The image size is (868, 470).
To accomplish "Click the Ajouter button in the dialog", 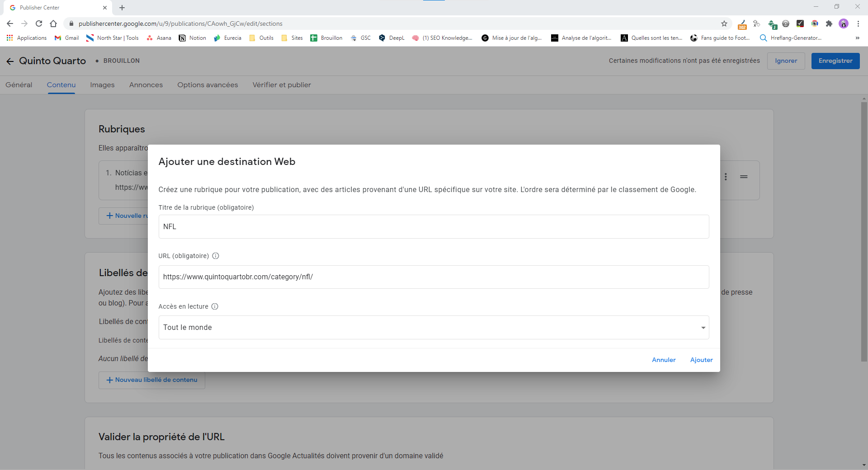I will pyautogui.click(x=701, y=360).
